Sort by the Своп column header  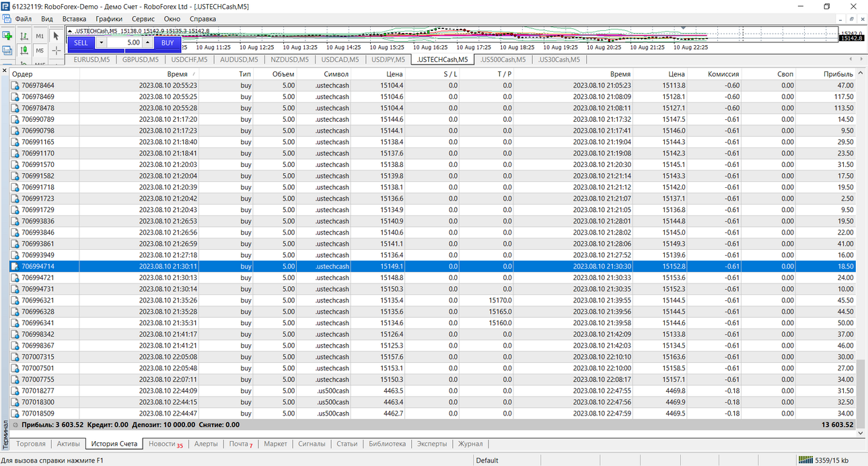tap(785, 74)
